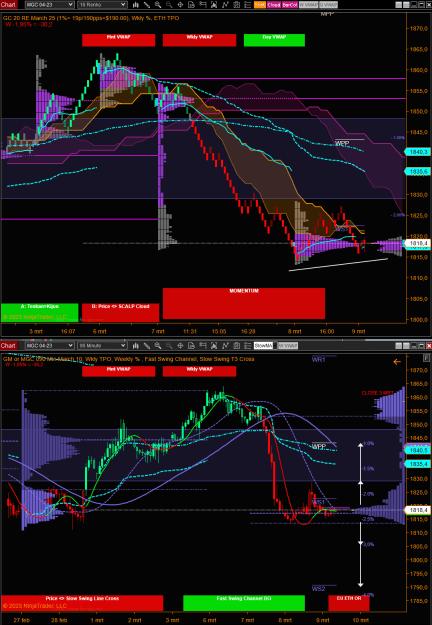This screenshot has height=625, width=432.
Task: Toggle the orange Tick button in top toolbar
Action: point(260,5)
